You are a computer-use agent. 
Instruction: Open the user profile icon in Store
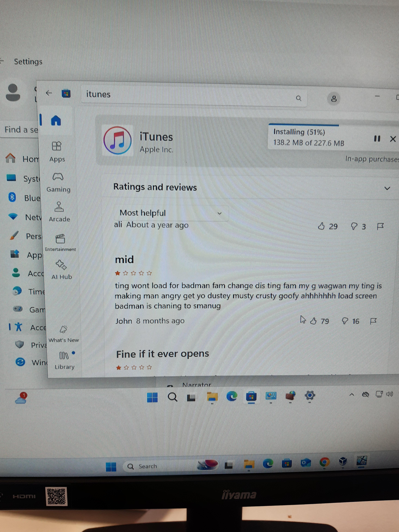pyautogui.click(x=334, y=99)
